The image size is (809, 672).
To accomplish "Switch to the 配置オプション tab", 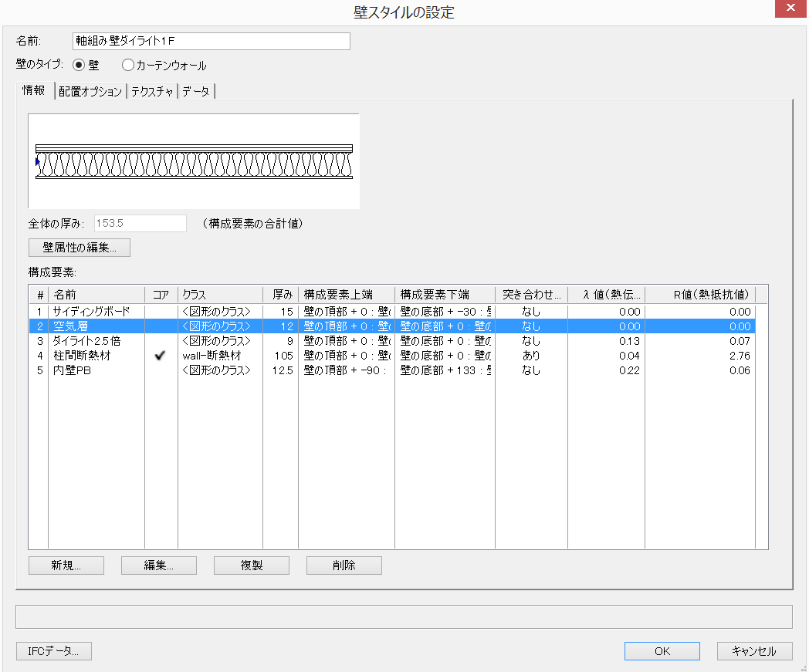I will 90,92.
